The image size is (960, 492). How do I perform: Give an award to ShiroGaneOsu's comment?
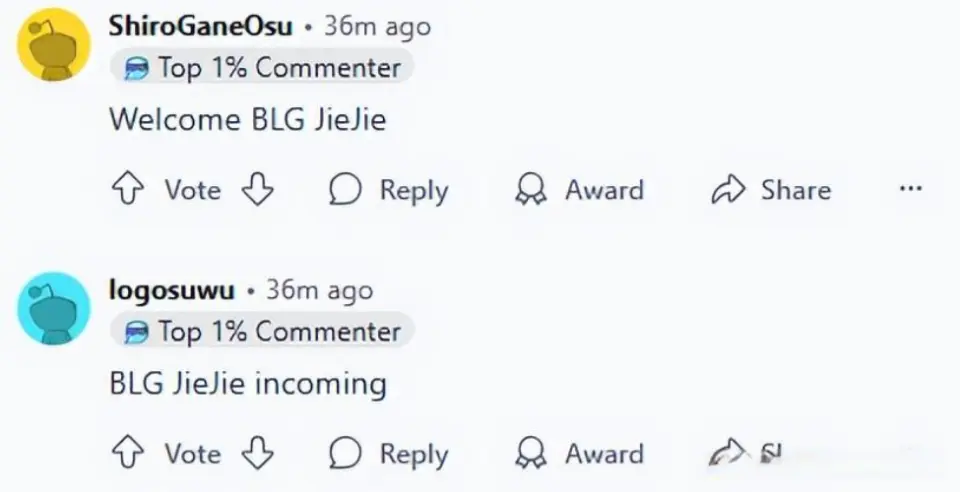(579, 190)
